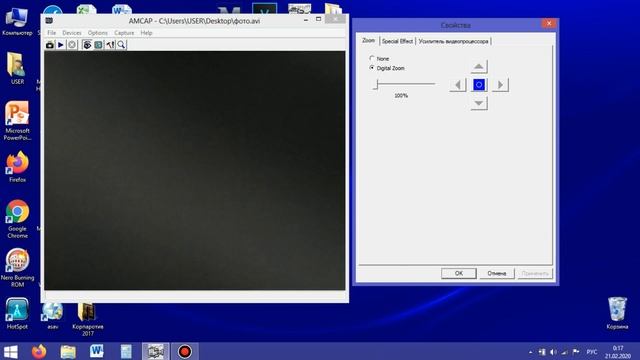Screen dimensions: 640x360
Task: Open the Windows Start button
Action: pos(11,351)
